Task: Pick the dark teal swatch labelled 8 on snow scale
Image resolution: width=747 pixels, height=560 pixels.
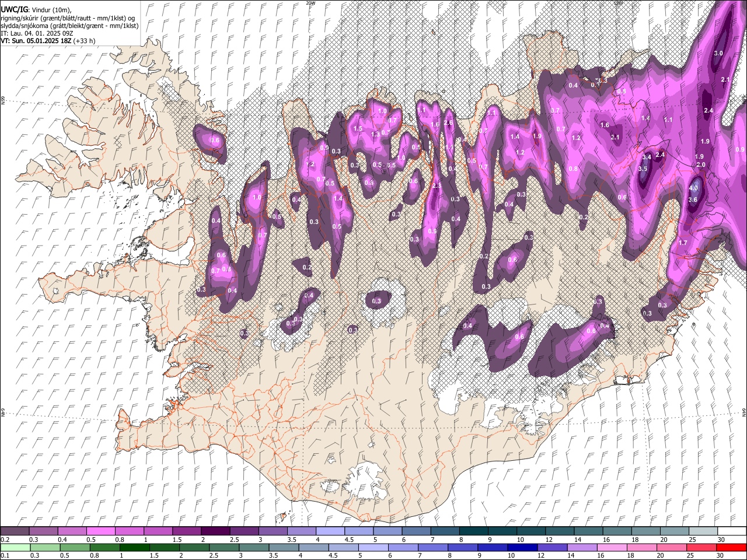Action: pyautogui.click(x=473, y=531)
